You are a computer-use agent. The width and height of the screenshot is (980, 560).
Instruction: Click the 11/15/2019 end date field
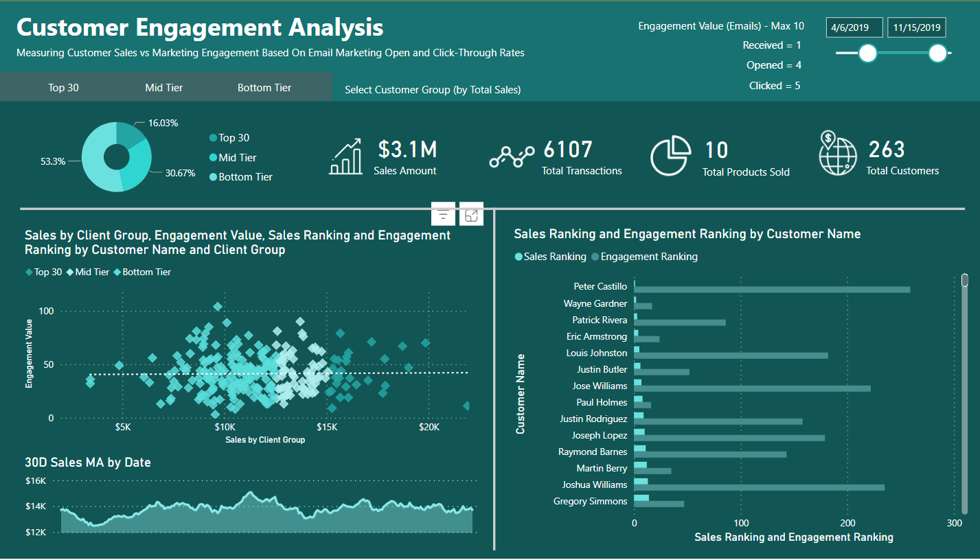(916, 27)
